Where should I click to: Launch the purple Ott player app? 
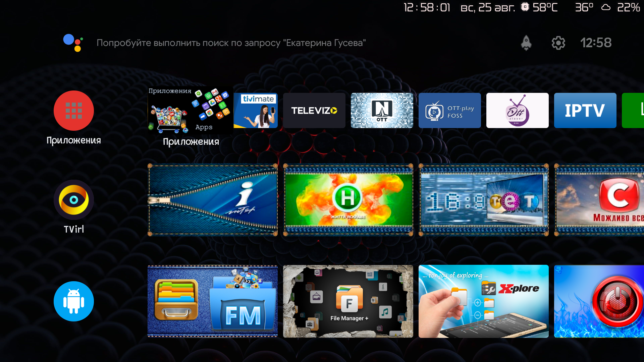tap(517, 111)
